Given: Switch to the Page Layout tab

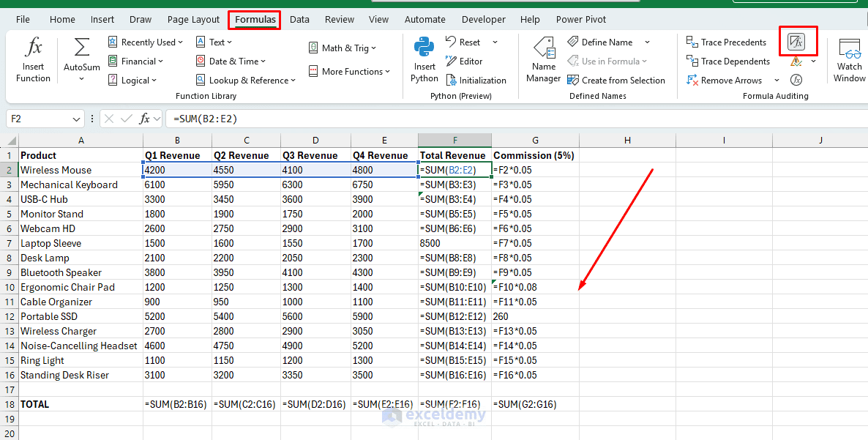Looking at the screenshot, I should [x=193, y=19].
